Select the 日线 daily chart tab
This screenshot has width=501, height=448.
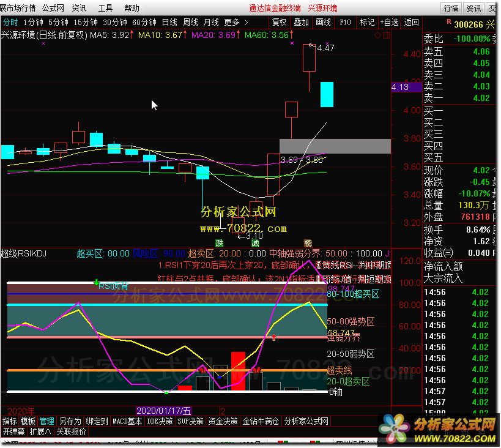(x=169, y=23)
